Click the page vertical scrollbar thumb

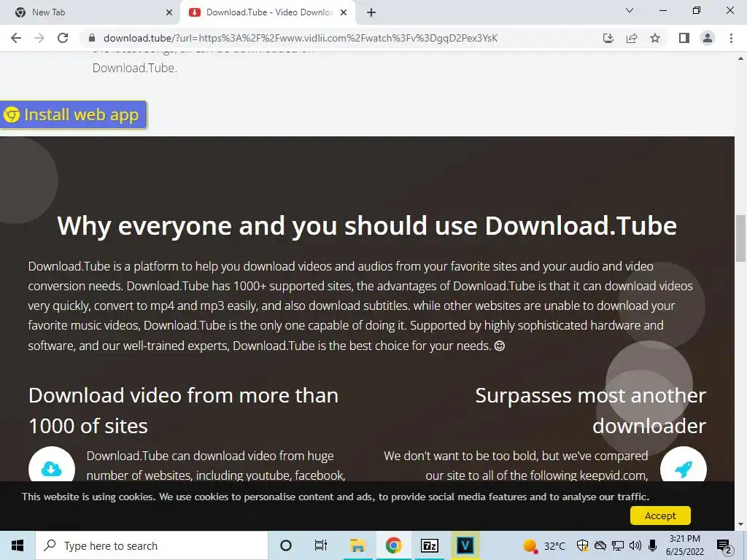(740, 238)
